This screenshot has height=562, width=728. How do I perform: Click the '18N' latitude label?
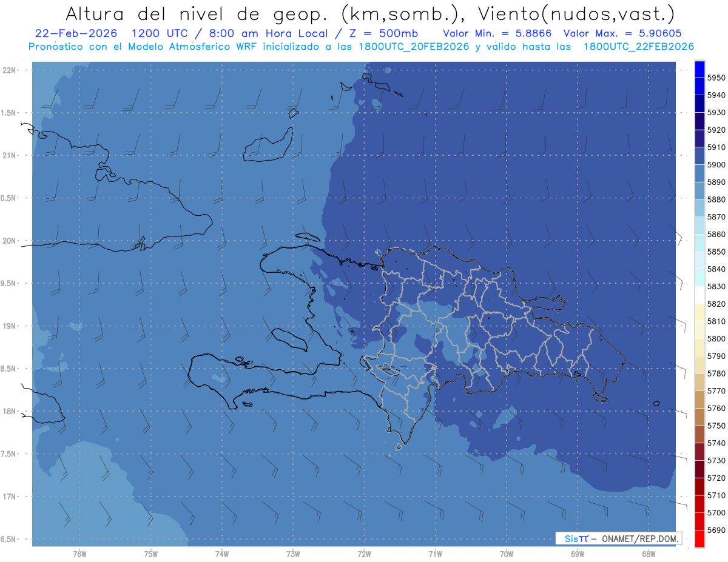[x=8, y=411]
